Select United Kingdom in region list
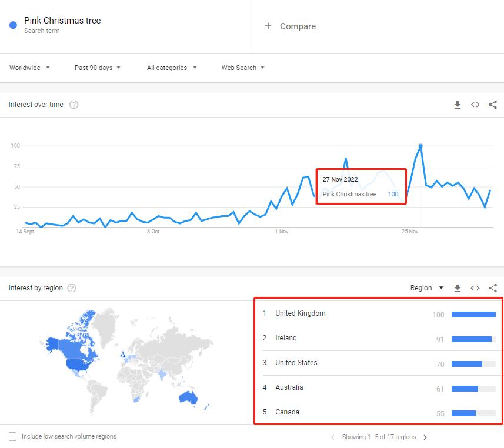 click(301, 313)
